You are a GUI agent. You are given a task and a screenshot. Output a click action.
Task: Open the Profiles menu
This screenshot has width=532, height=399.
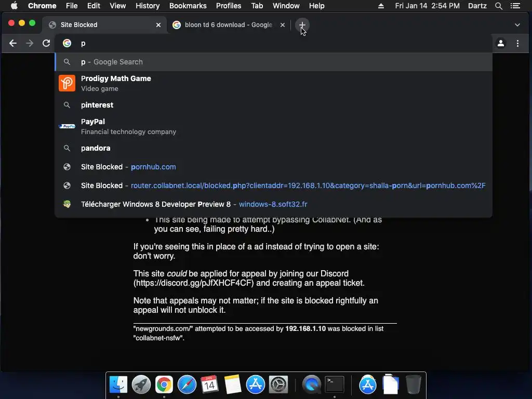pyautogui.click(x=229, y=6)
